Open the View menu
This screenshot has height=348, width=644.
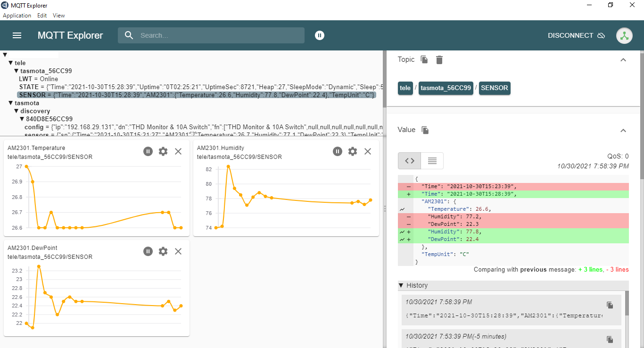59,16
